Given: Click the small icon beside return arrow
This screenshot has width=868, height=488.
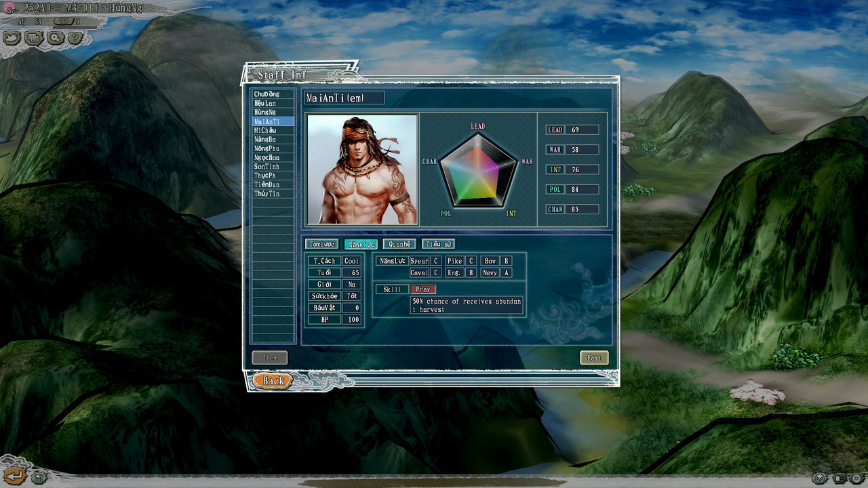Looking at the screenshot, I should 39,477.
